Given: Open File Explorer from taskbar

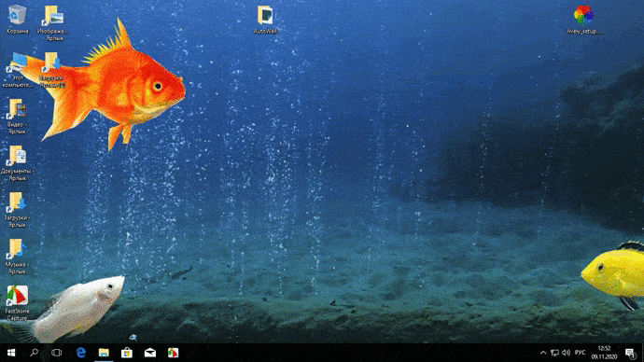Looking at the screenshot, I should coord(104,353).
